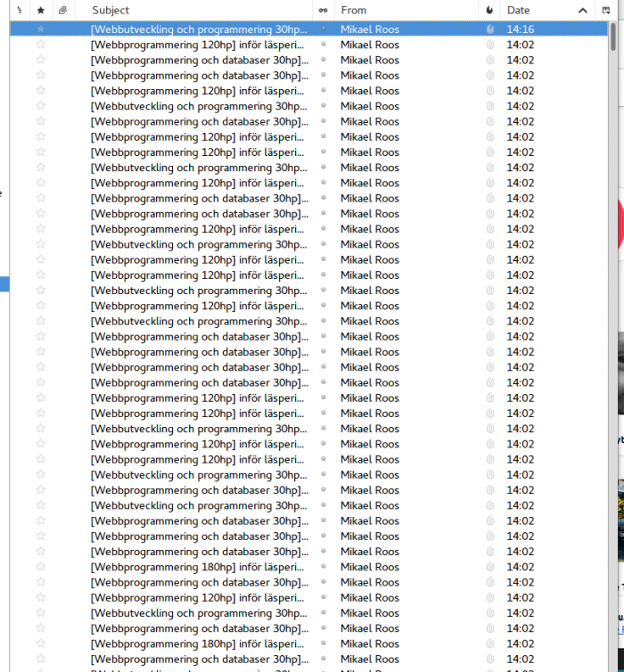Open the selected Webbutveckling message from 14:16
Viewport: 624px width, 672px height.
[199, 29]
